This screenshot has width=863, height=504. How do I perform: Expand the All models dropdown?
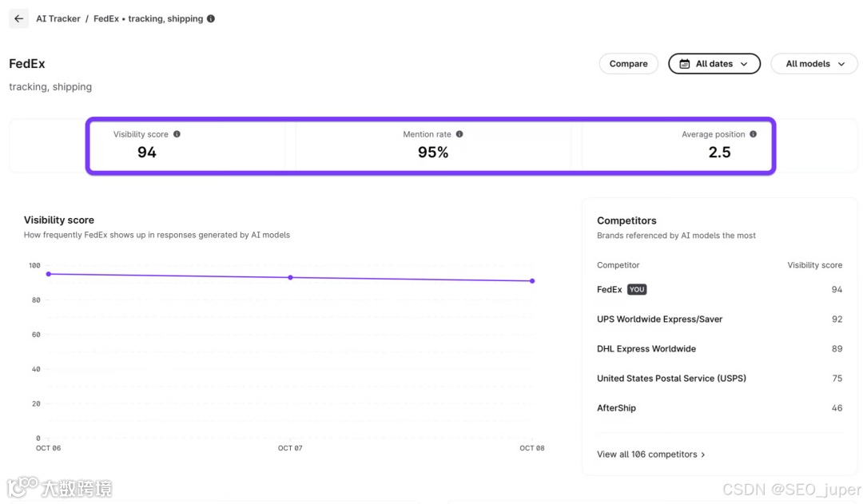coord(813,64)
